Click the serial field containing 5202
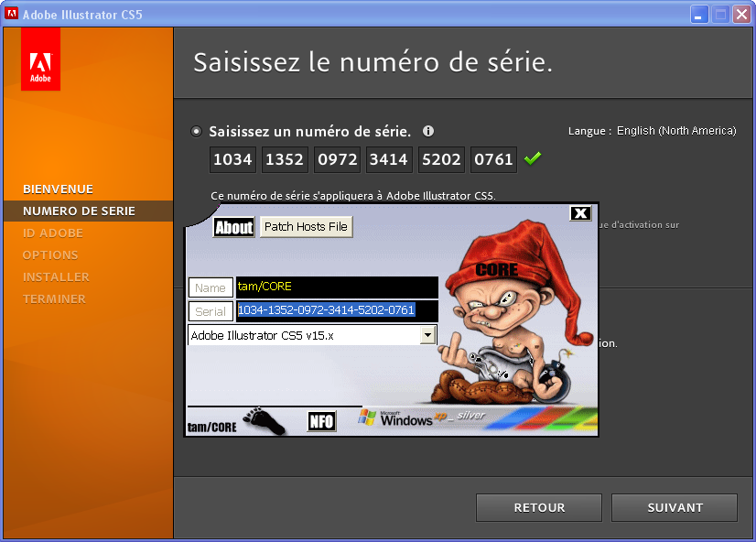 (x=441, y=159)
